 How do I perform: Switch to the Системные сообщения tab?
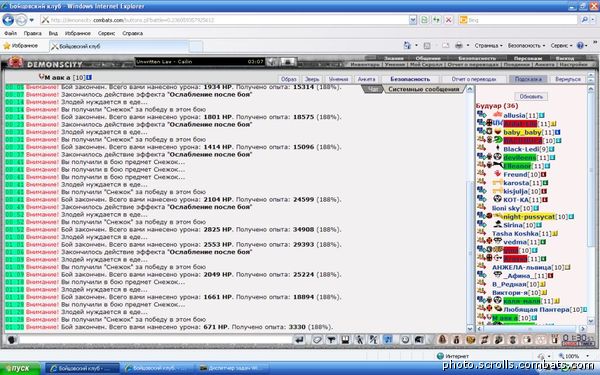pyautogui.click(x=423, y=90)
